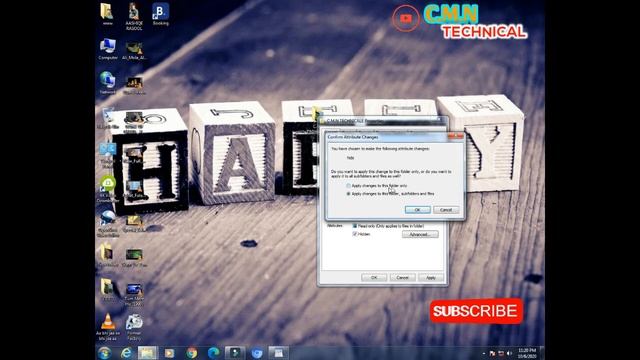640x360 pixels.
Task: Open the Booking desktop shortcut
Action: click(x=160, y=14)
